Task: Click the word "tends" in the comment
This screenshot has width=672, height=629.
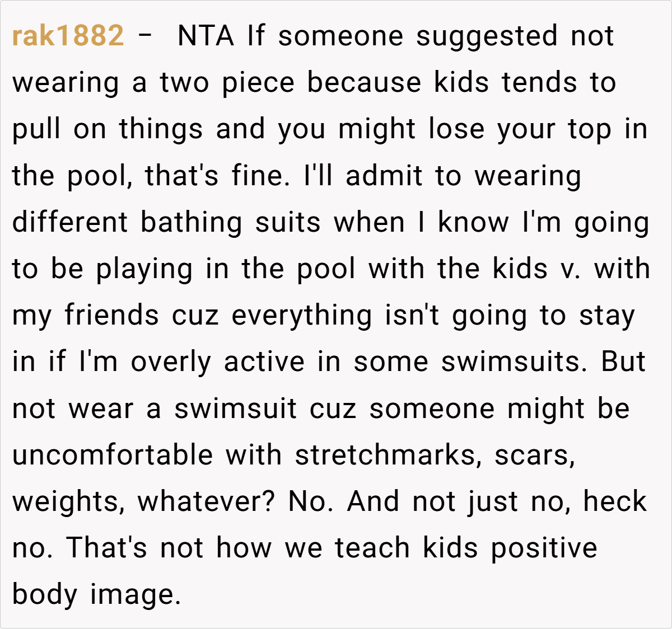Action: [539, 83]
